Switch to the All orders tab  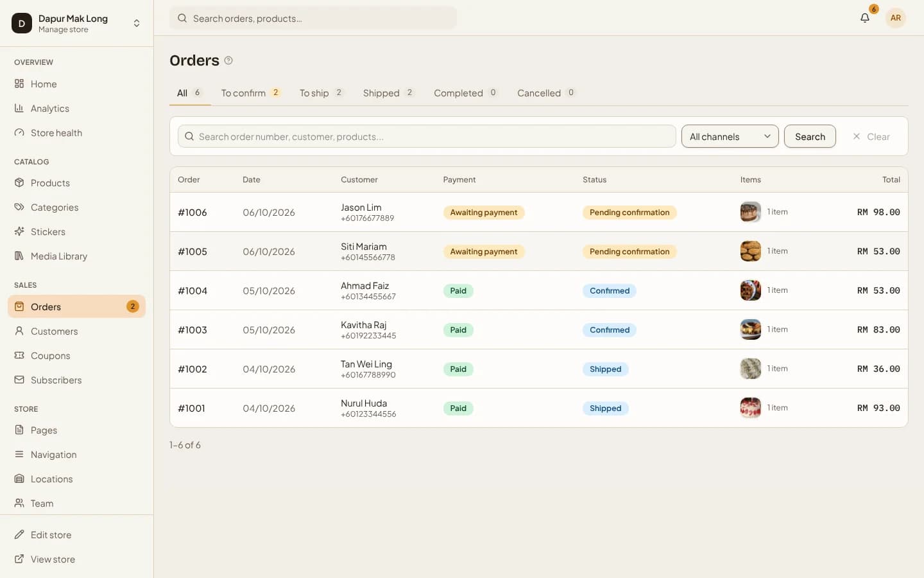(190, 93)
